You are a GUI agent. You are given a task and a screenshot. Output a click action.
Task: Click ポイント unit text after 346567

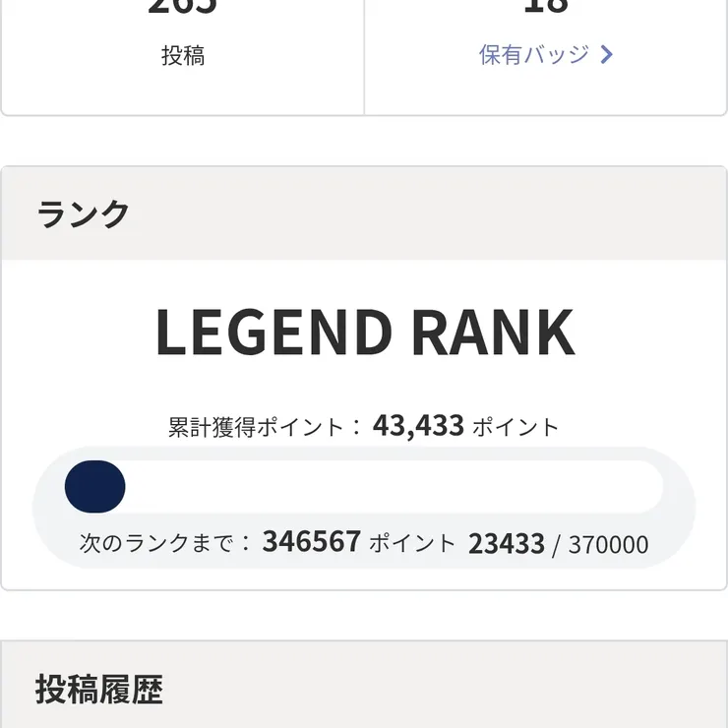(x=412, y=543)
